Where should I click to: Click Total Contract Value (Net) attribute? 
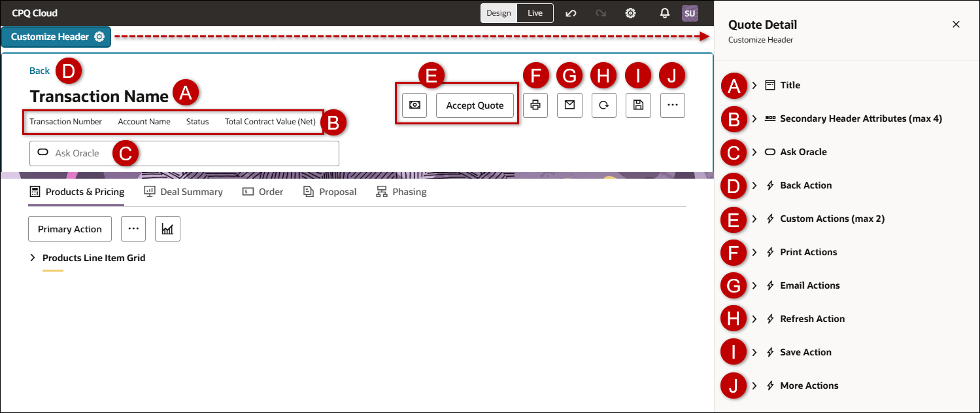[x=270, y=122]
